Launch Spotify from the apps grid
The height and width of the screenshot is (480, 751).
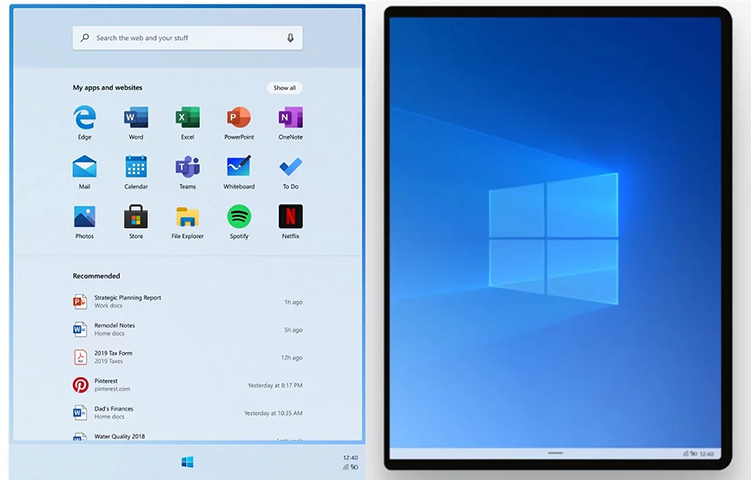pyautogui.click(x=239, y=217)
